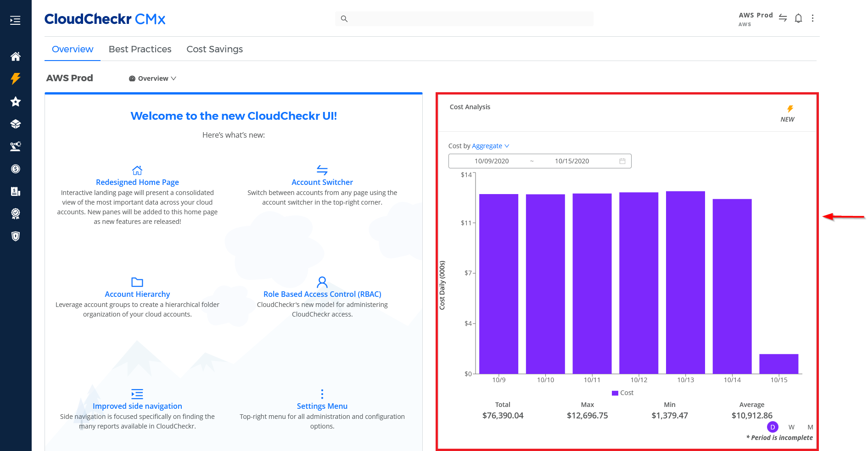
Task: Click the AWS Prod page heading
Action: point(70,78)
